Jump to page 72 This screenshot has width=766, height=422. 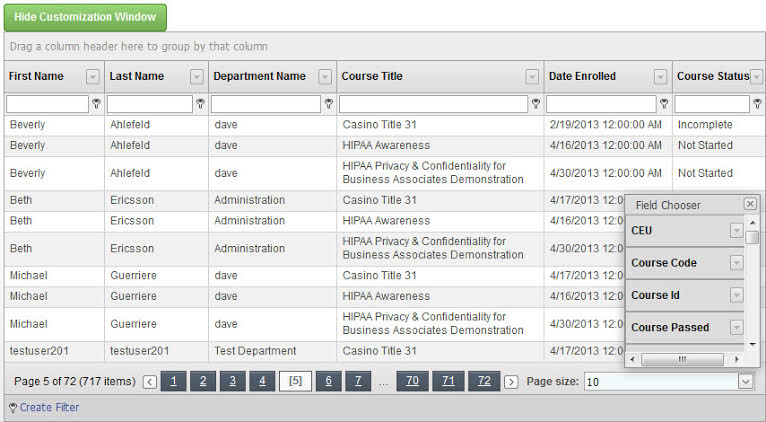click(484, 381)
